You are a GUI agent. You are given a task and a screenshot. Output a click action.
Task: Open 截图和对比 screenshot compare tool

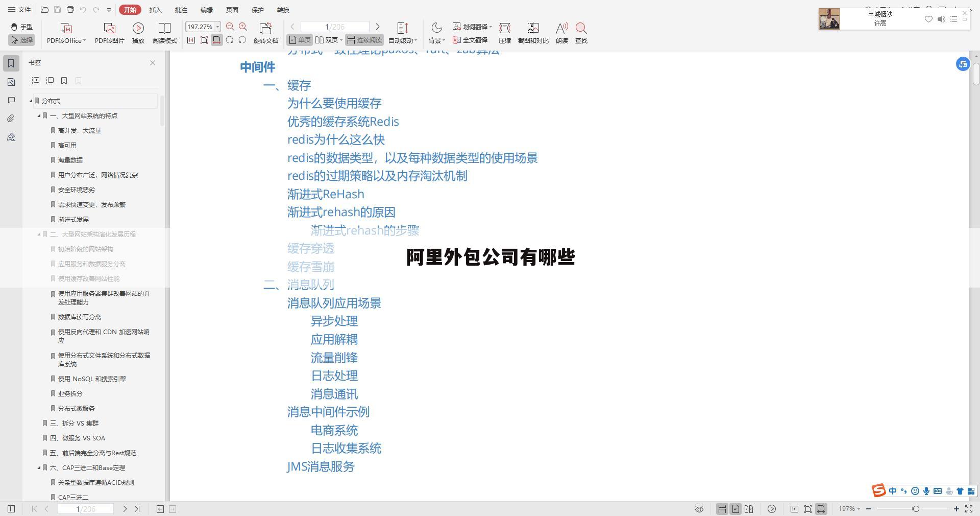click(x=533, y=33)
